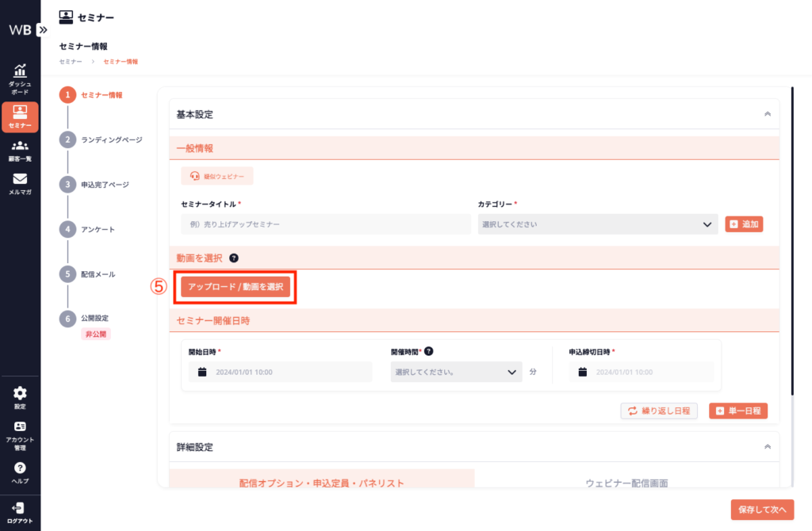Expand the sidebar with the double-arrow icon

coord(43,29)
